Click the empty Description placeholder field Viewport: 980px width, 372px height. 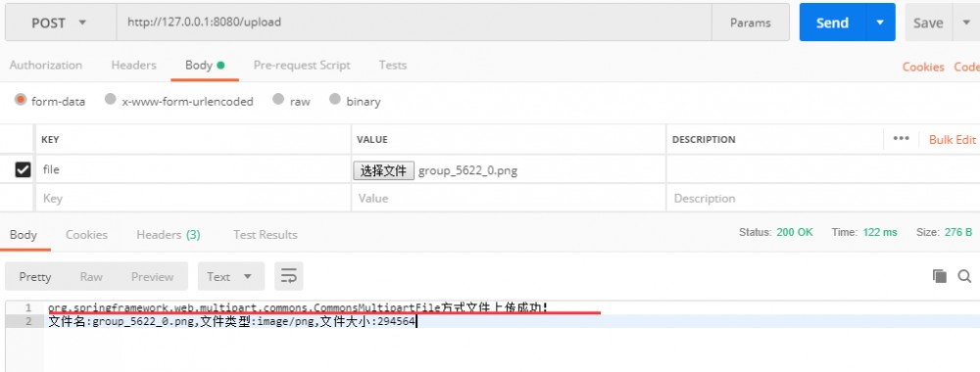(823, 198)
